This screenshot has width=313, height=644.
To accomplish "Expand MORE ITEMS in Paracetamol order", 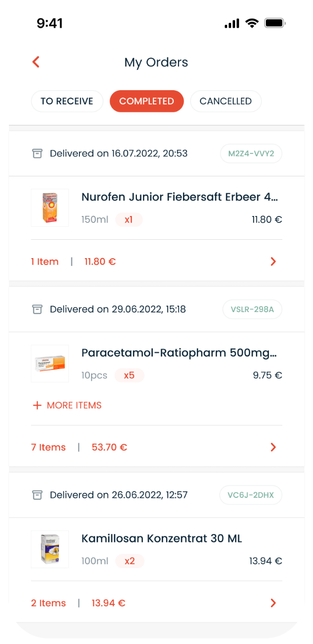I will coord(74,405).
